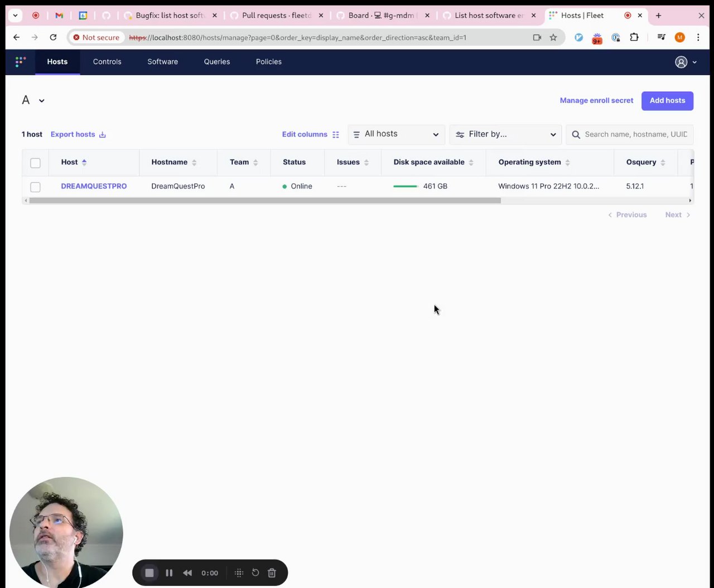Click the orange M profile avatar
The width and height of the screenshot is (714, 588).
click(679, 37)
